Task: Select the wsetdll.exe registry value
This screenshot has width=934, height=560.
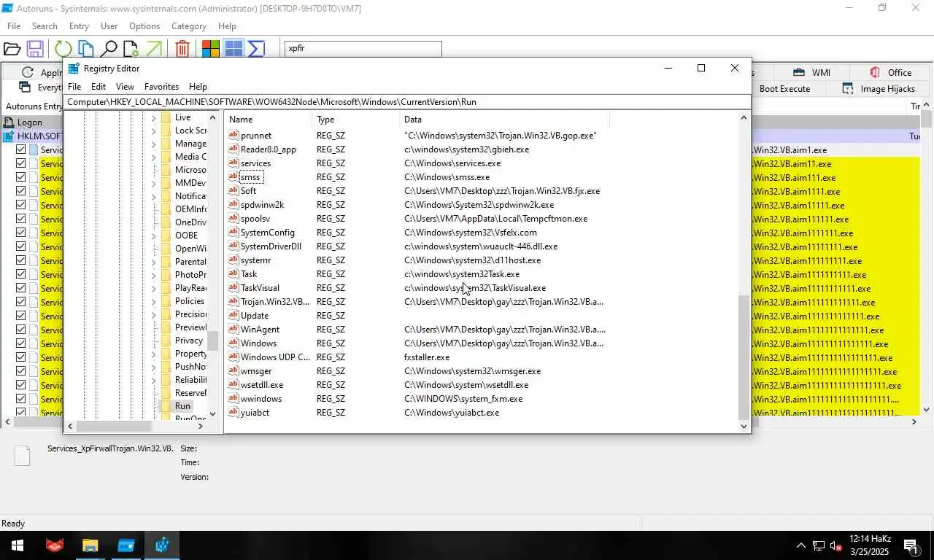Action: (x=262, y=384)
